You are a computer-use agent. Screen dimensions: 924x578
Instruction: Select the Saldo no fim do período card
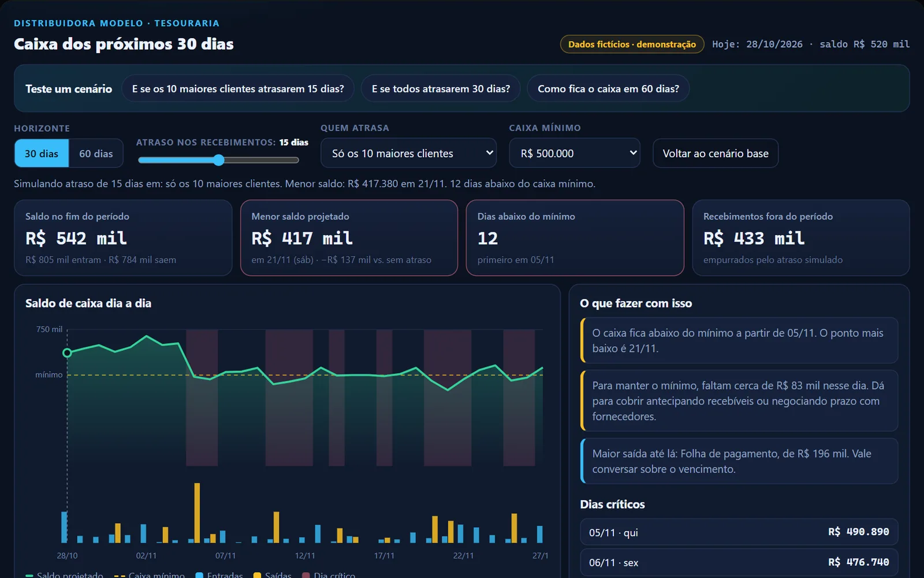(123, 238)
